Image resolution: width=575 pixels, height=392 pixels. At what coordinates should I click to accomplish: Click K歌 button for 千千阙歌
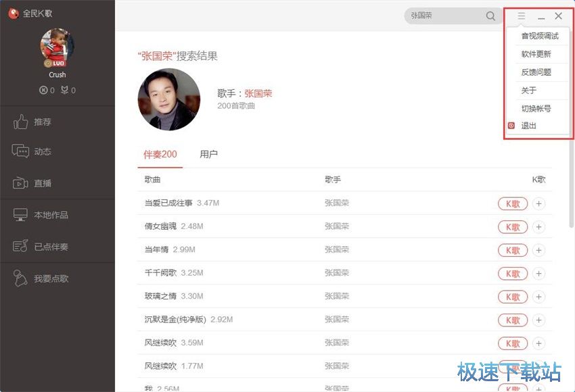513,274
